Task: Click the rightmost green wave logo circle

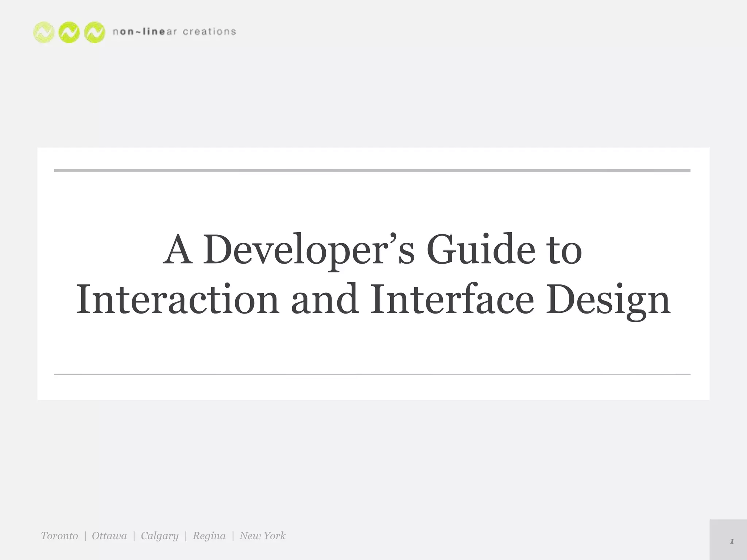Action: [x=94, y=33]
